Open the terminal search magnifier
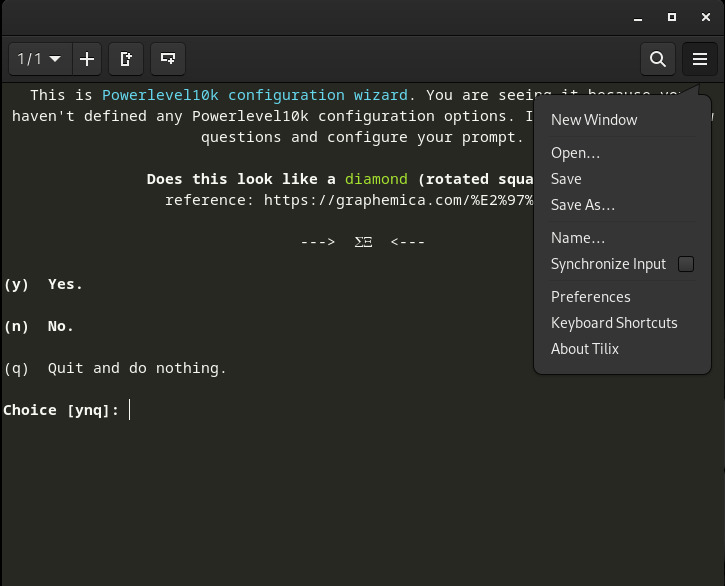This screenshot has height=586, width=725. pos(657,59)
